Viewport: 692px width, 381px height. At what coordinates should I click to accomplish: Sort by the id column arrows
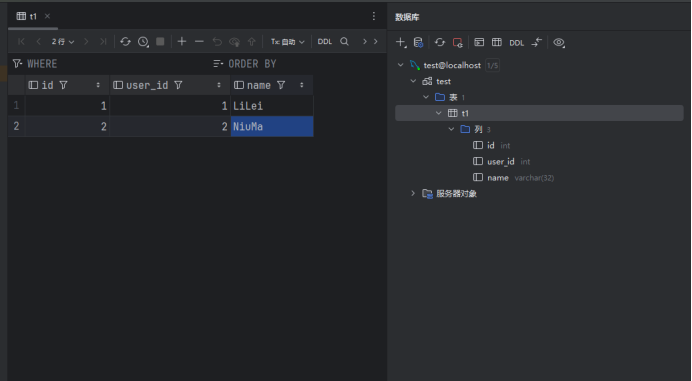98,85
